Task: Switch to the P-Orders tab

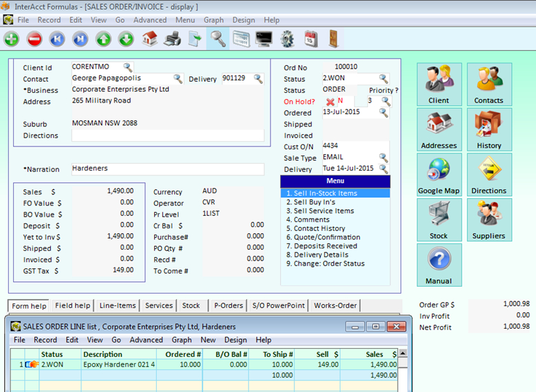Action: 228,305
